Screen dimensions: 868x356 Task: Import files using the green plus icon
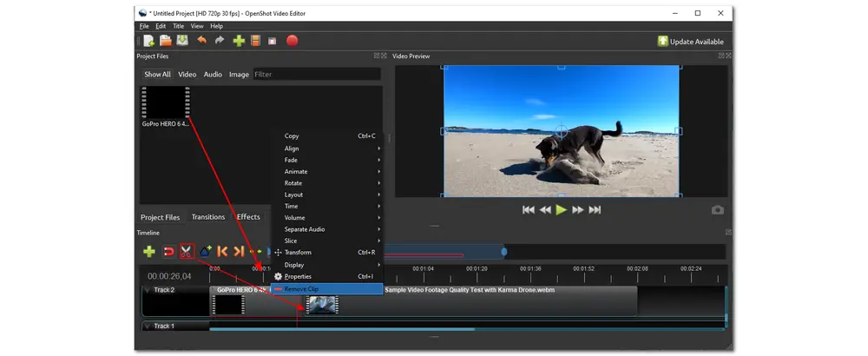click(x=239, y=41)
